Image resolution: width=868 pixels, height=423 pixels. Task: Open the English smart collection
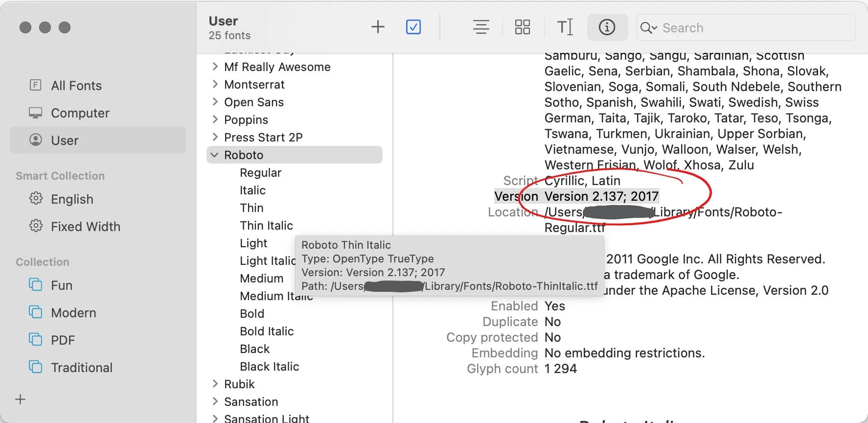click(x=98, y=199)
